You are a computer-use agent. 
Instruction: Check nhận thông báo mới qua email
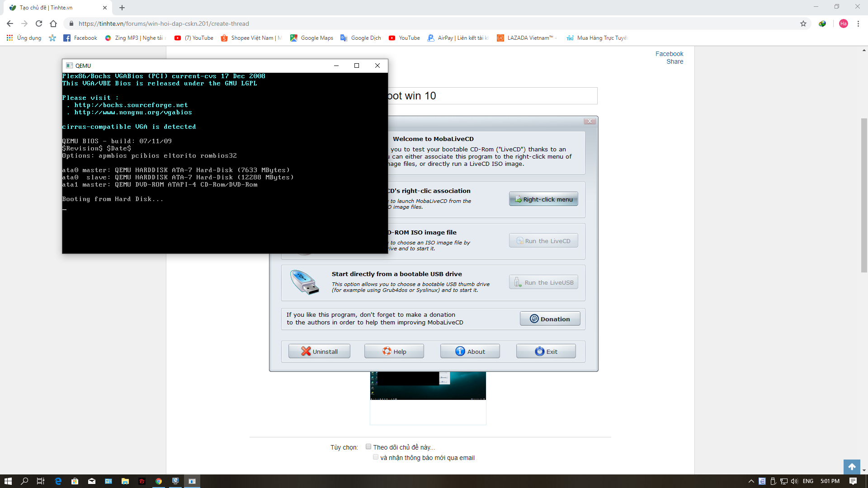[376, 457]
